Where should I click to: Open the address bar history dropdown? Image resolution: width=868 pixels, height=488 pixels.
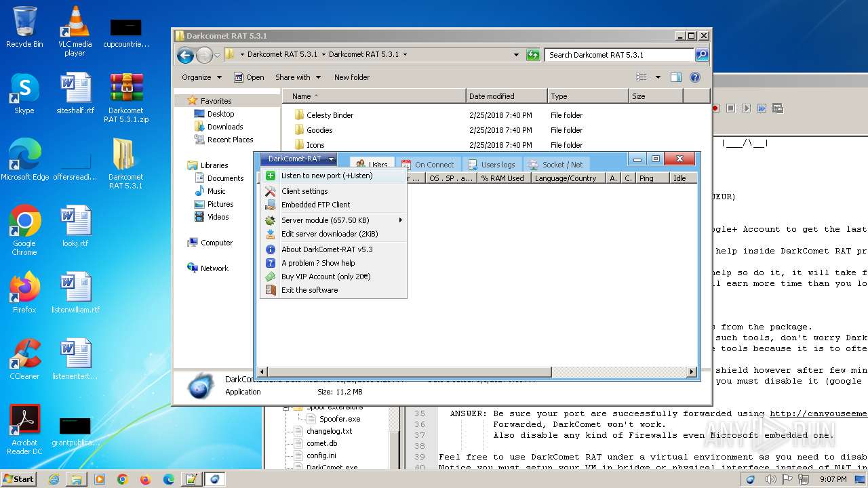pyautogui.click(x=517, y=55)
